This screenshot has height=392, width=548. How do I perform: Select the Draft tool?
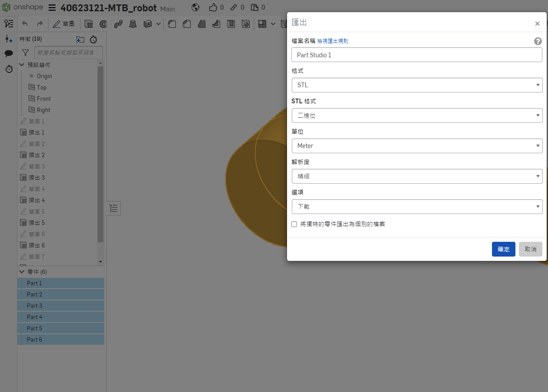coord(201,24)
